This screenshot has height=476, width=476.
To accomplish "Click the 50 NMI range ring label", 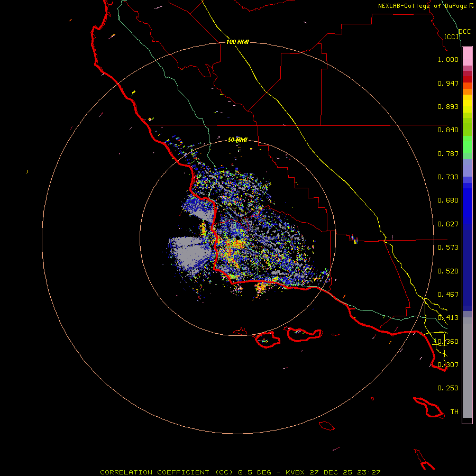I will click(237, 140).
